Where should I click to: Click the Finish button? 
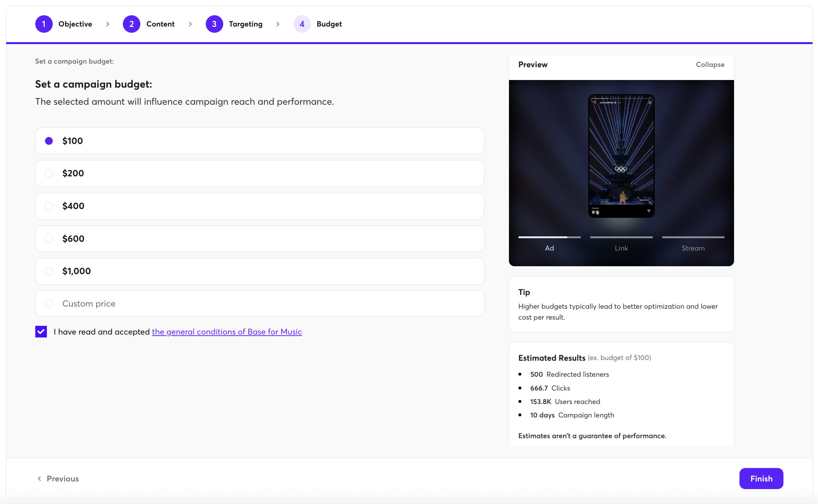coord(761,479)
